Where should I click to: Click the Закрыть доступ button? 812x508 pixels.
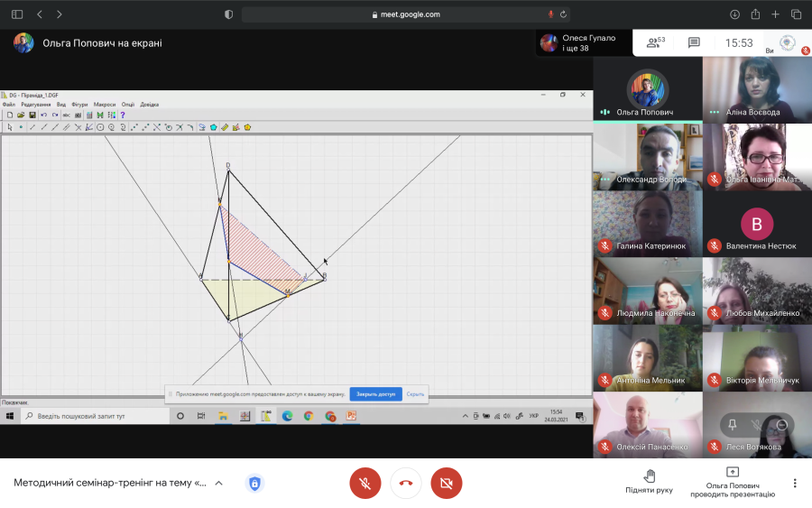coord(376,394)
